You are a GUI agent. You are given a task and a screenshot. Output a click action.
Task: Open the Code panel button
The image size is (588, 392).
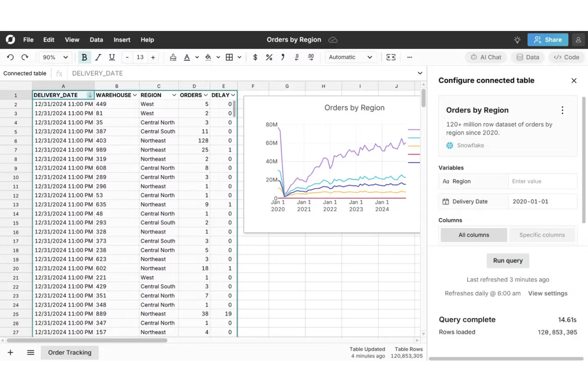(567, 57)
